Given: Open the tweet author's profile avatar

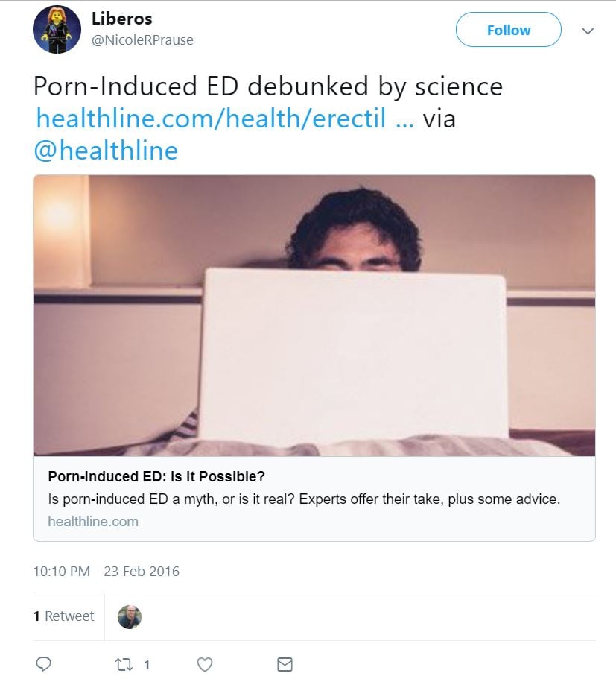Looking at the screenshot, I should click(x=57, y=30).
